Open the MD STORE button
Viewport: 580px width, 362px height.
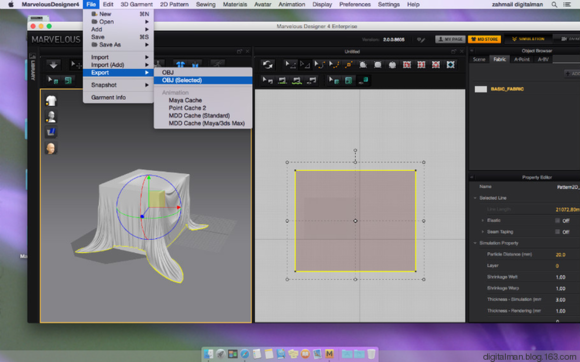pos(485,39)
